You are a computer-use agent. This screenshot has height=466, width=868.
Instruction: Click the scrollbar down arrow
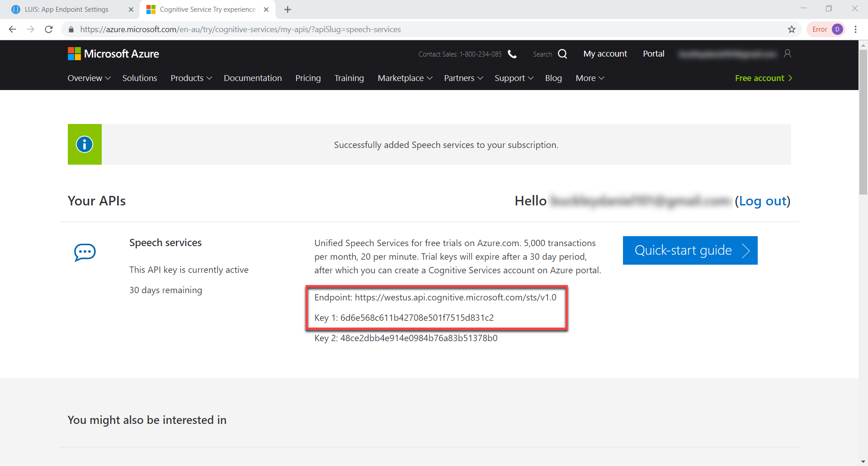point(863,461)
